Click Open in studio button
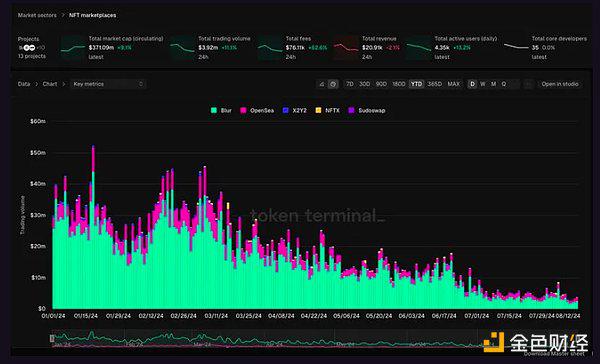The image size is (600, 364). tap(560, 84)
